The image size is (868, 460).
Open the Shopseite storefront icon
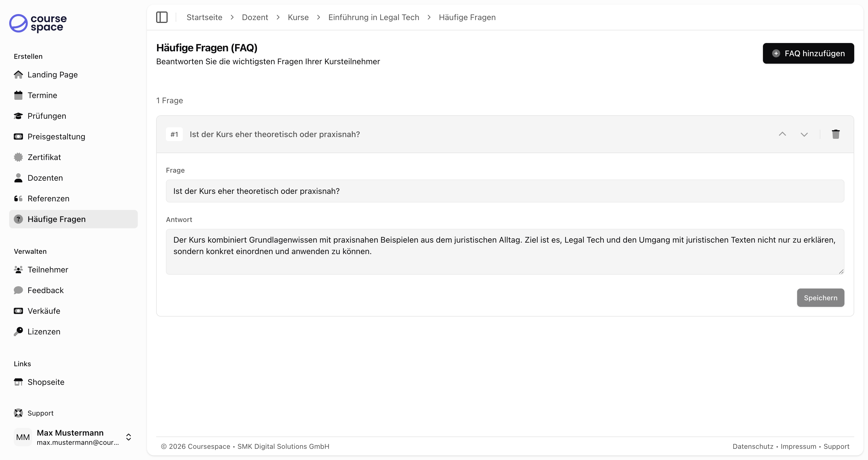(19, 382)
